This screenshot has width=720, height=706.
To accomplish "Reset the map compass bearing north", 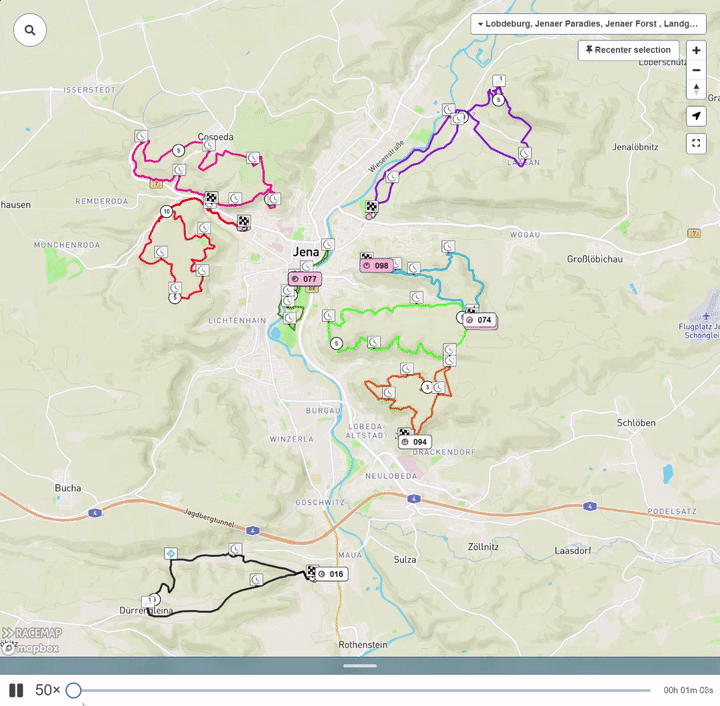I will pyautogui.click(x=696, y=89).
